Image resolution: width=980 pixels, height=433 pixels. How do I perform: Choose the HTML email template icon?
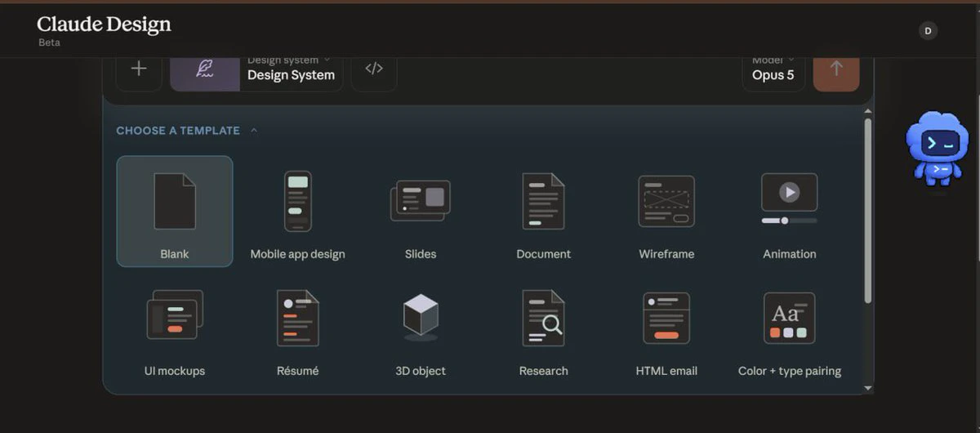click(x=666, y=318)
